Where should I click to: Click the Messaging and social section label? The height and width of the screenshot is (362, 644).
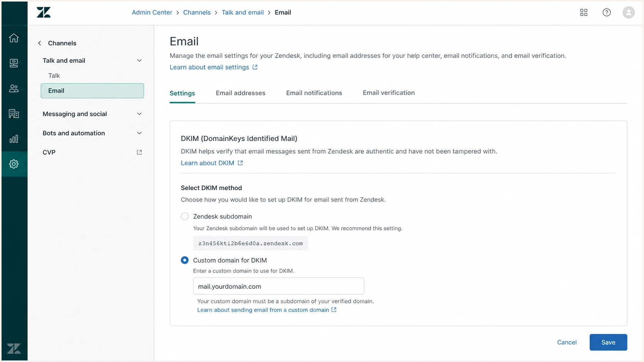(75, 114)
